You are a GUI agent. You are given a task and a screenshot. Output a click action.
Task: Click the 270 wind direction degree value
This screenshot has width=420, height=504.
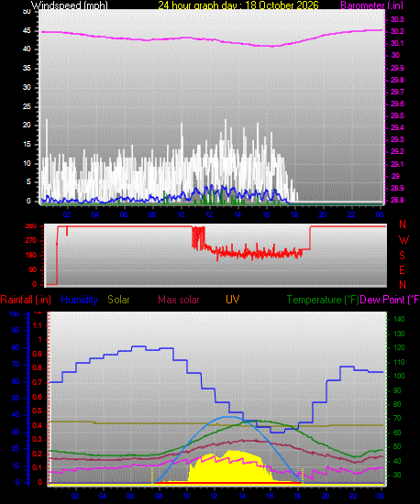(x=30, y=240)
